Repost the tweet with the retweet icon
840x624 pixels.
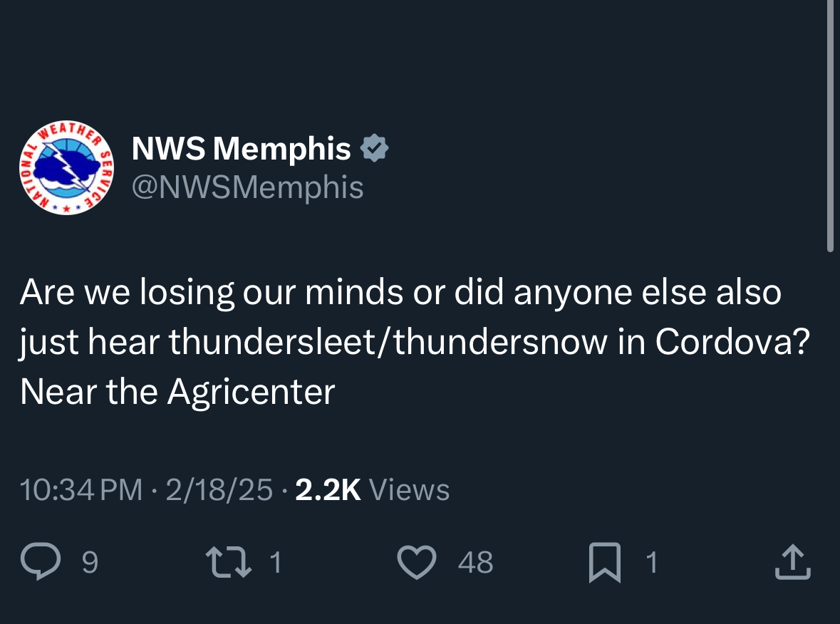(x=227, y=563)
